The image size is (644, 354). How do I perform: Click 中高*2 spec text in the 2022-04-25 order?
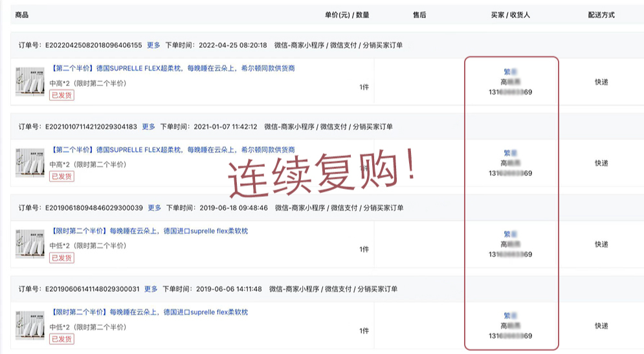pos(88,83)
